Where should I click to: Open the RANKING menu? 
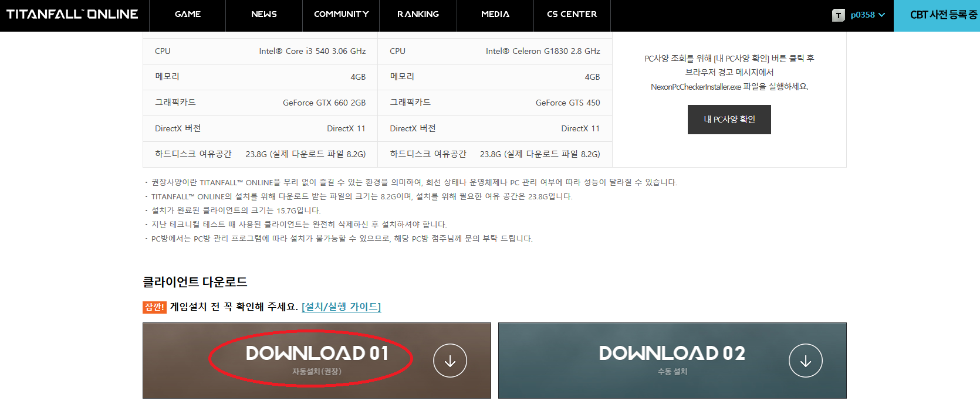[418, 15]
